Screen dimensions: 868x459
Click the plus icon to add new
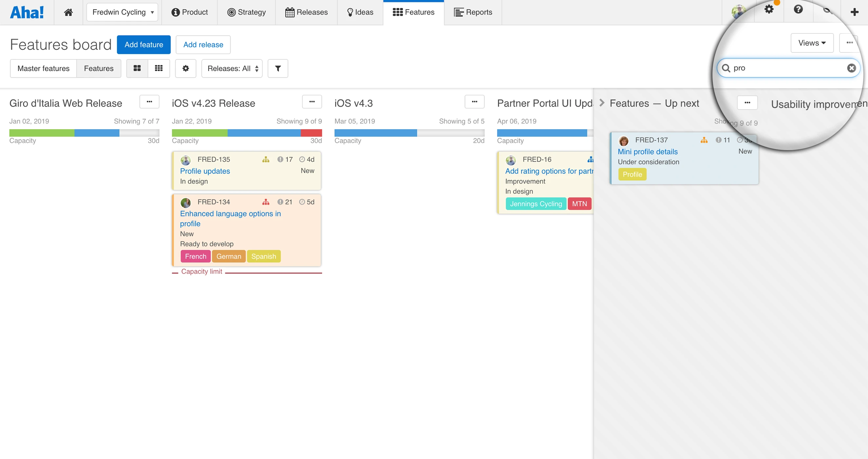[x=854, y=12]
